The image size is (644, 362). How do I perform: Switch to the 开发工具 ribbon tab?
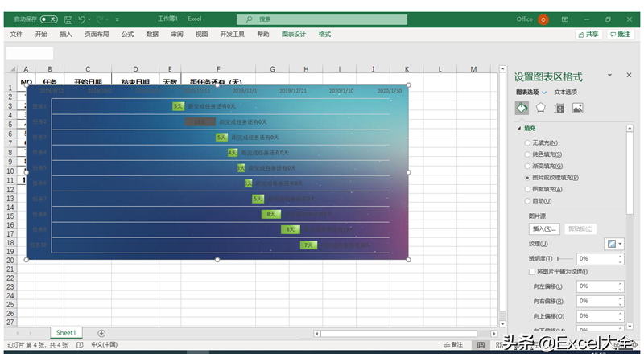(232, 34)
